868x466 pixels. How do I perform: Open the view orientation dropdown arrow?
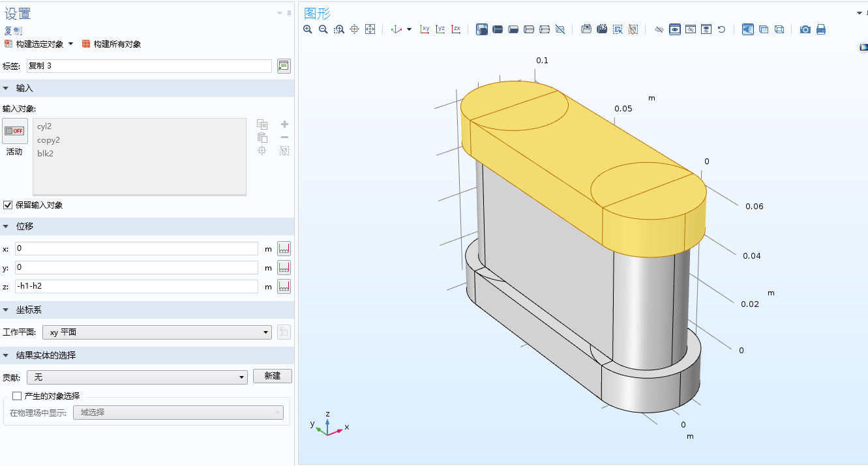coord(410,29)
